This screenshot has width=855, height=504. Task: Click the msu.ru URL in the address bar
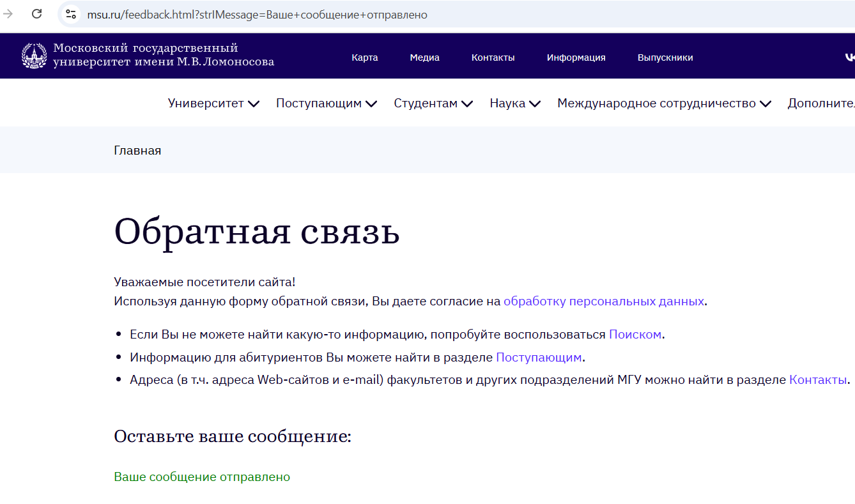(257, 14)
